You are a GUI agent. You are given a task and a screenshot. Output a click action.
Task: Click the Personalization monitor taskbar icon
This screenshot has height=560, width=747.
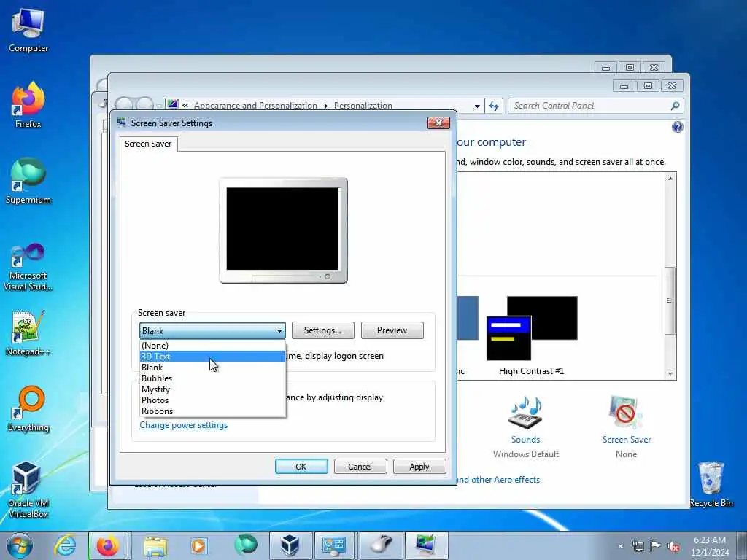pyautogui.click(x=425, y=545)
